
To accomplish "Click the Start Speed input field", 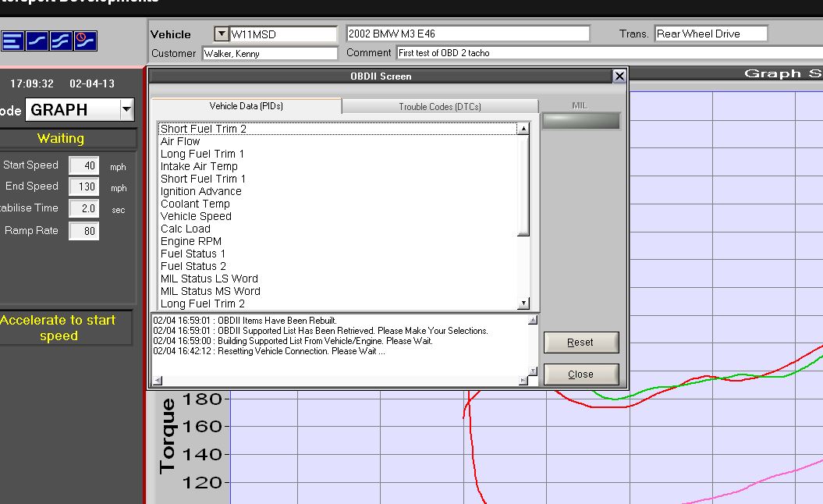I will tap(83, 165).
